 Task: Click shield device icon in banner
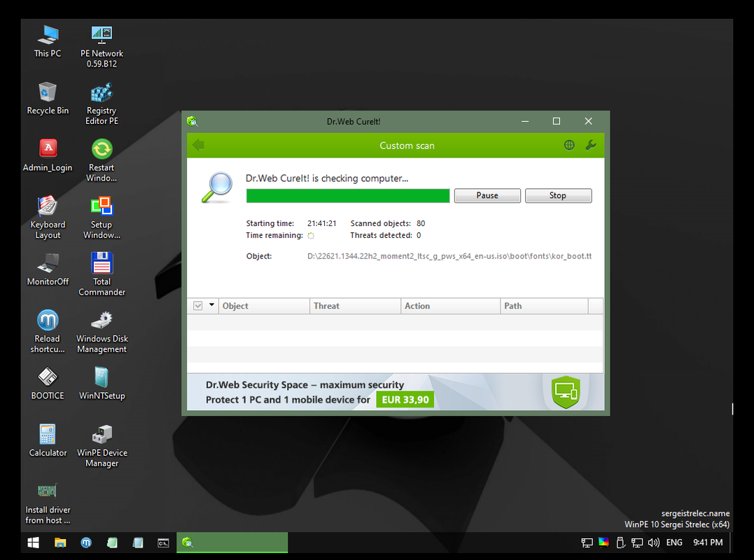click(566, 392)
